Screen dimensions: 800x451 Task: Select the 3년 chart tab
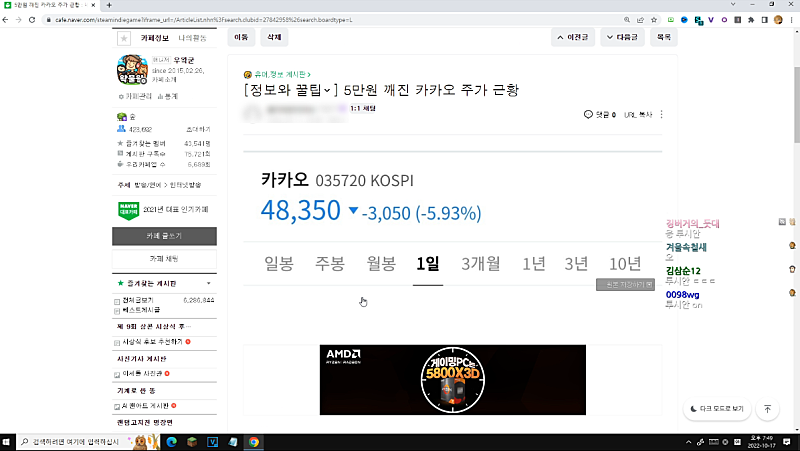point(576,264)
